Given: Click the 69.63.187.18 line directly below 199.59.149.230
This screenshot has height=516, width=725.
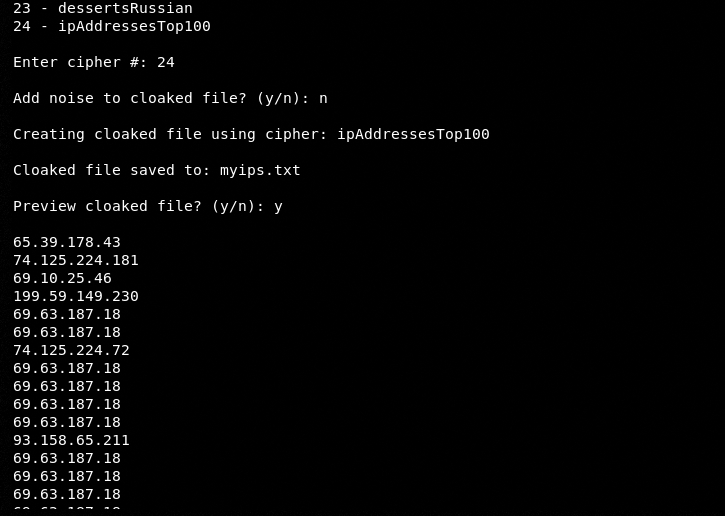Looking at the screenshot, I should point(66,314).
